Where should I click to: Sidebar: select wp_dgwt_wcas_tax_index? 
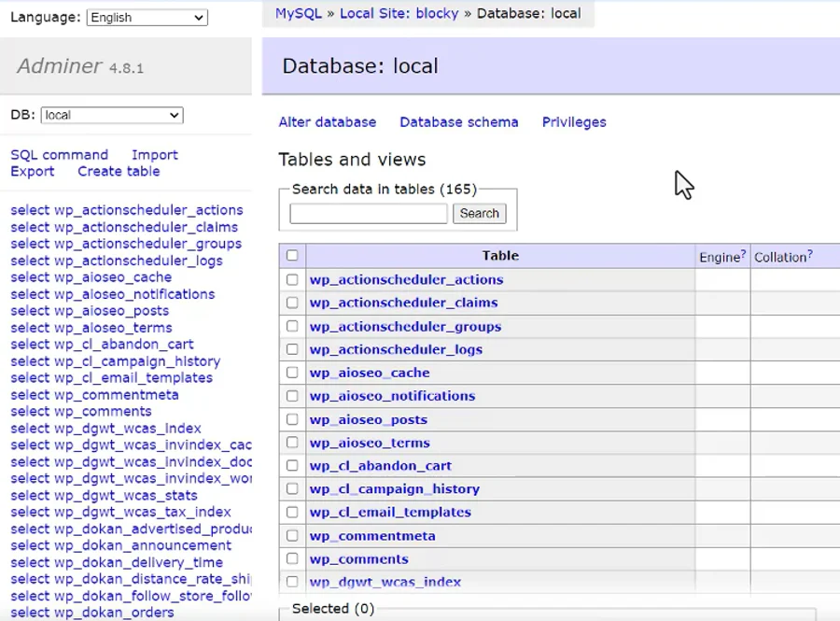(121, 512)
